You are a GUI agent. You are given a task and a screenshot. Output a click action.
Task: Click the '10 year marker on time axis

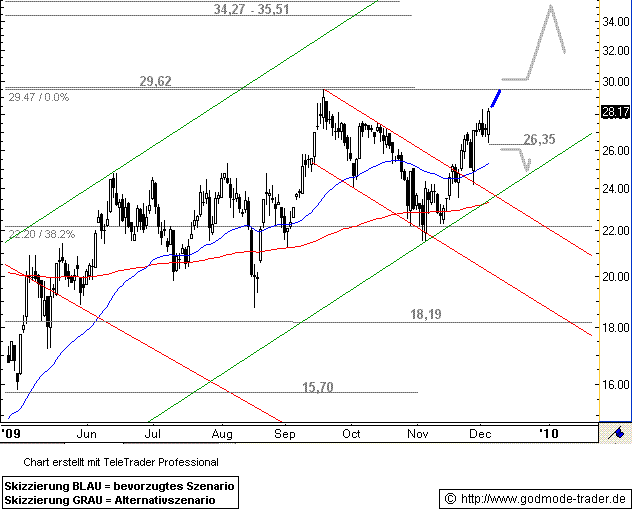pos(549,434)
